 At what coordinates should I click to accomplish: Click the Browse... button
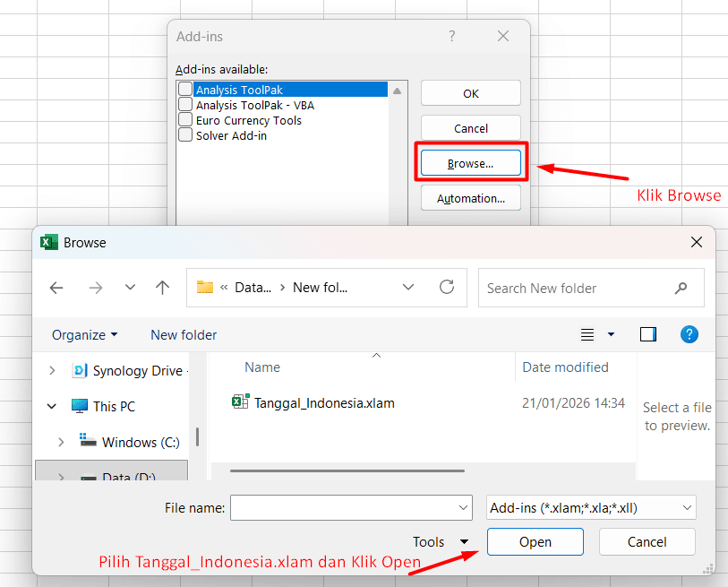pyautogui.click(x=470, y=163)
